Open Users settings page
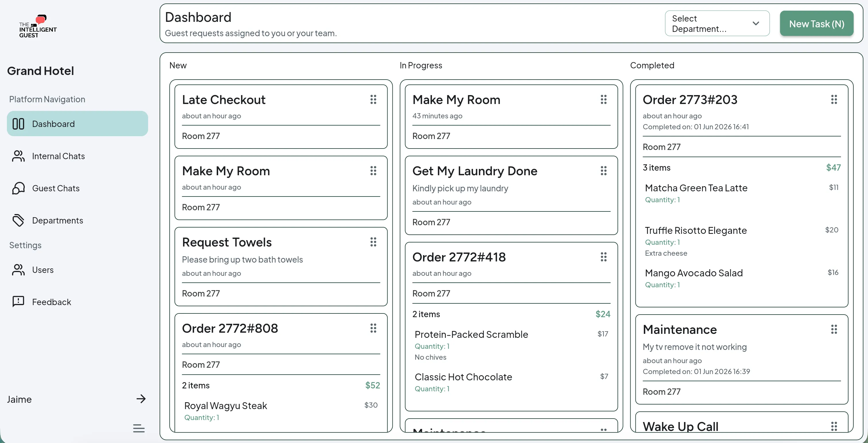 point(77,270)
